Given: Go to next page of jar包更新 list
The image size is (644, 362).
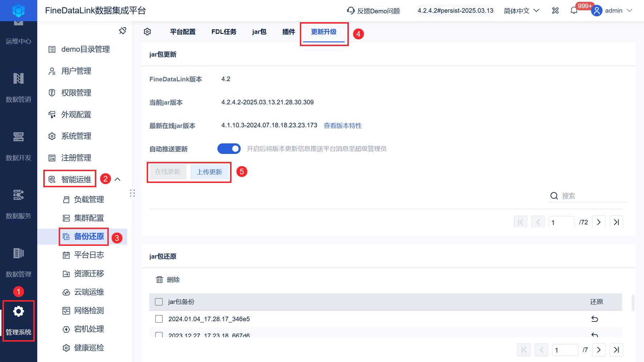Looking at the screenshot, I should [599, 222].
